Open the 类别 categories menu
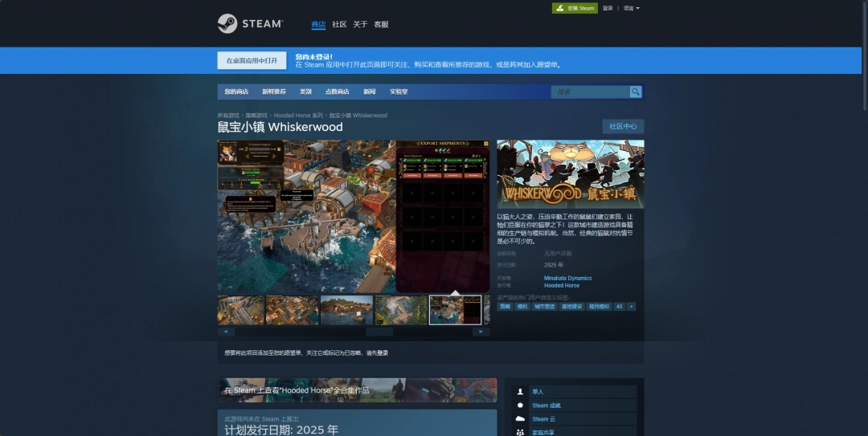Screen dimensions: 868x436 (305, 92)
